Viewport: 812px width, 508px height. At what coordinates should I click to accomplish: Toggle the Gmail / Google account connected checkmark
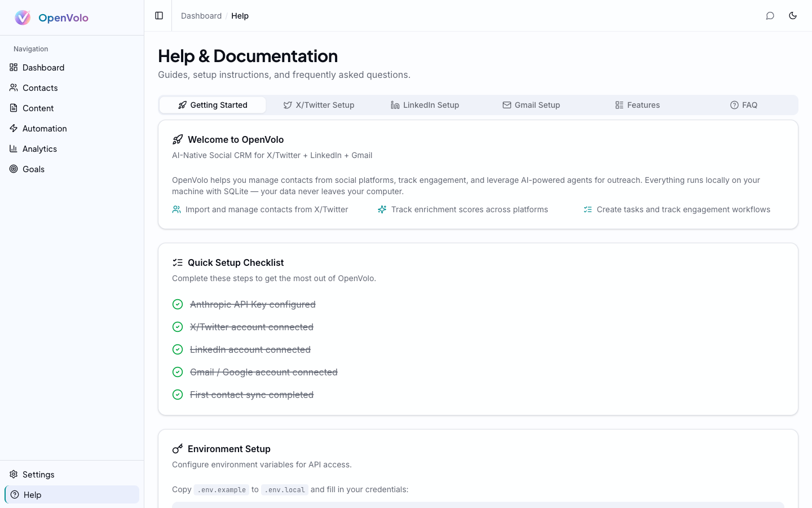pos(178,372)
